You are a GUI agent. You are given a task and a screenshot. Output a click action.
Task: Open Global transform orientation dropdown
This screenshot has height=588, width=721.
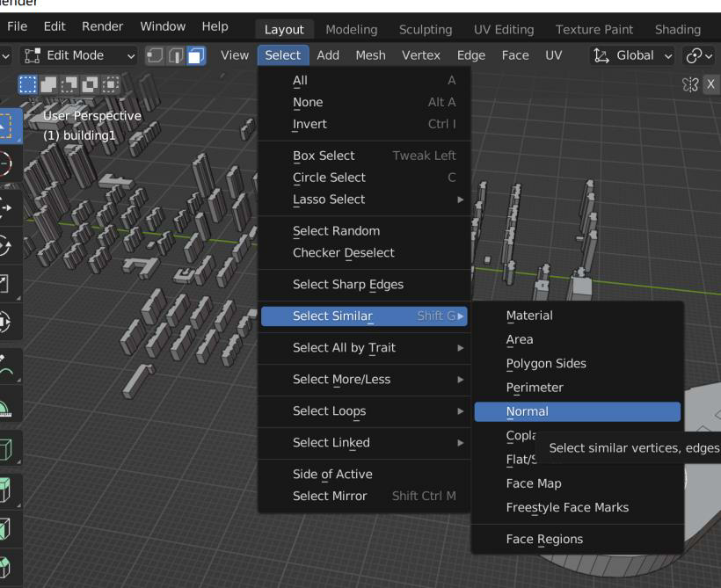632,55
